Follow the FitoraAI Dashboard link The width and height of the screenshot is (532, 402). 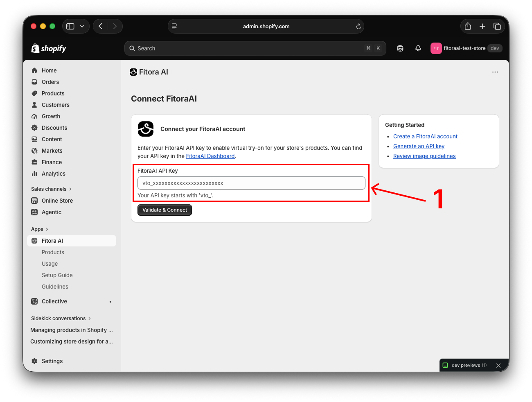coord(210,156)
